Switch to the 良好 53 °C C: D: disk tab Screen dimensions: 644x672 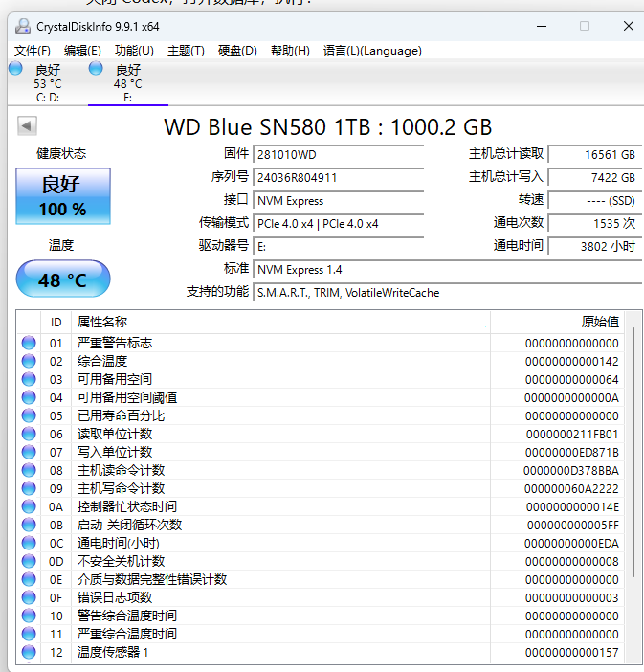pyautogui.click(x=47, y=83)
